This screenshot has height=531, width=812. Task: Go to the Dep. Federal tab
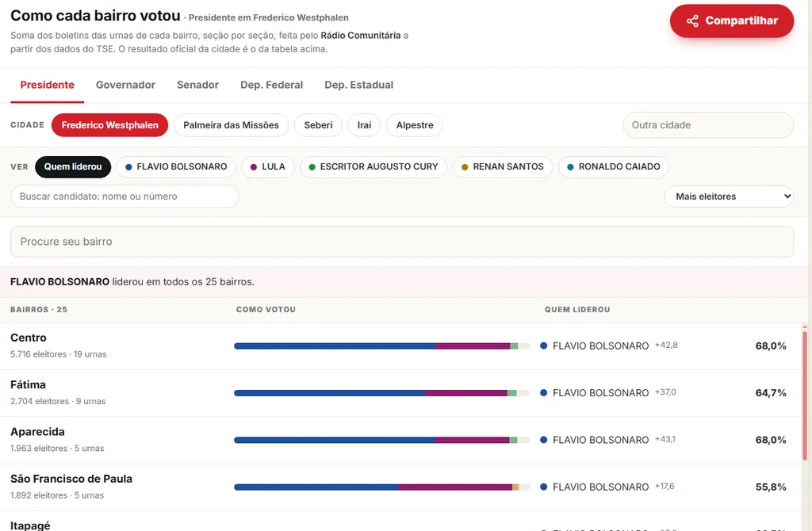pyautogui.click(x=271, y=85)
